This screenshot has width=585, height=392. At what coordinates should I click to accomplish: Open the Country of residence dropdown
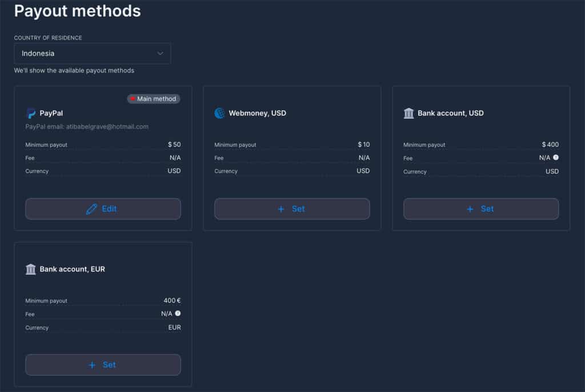click(92, 54)
